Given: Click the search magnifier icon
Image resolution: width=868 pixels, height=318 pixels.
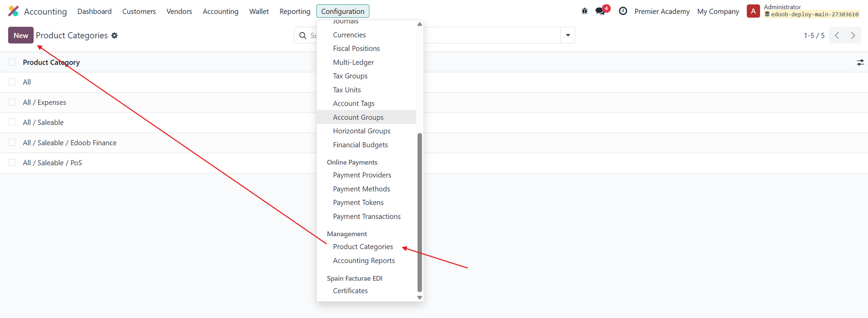Looking at the screenshot, I should [x=303, y=36].
